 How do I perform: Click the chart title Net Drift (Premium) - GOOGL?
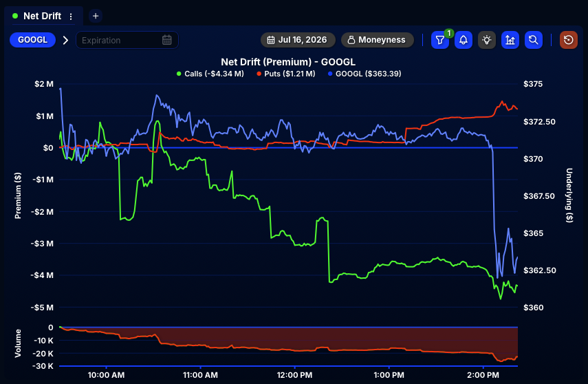[288, 62]
